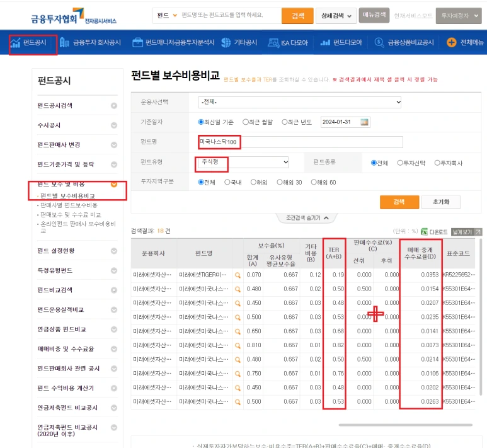Click magnifier icon in the 미래에셋TIGER row
This screenshot has height=448, width=487.
pyautogui.click(x=238, y=275)
